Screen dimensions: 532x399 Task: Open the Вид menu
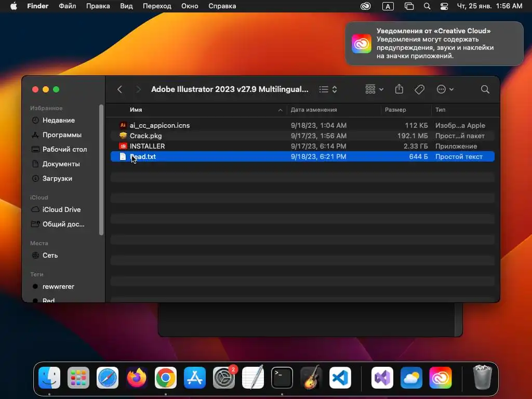(x=126, y=6)
